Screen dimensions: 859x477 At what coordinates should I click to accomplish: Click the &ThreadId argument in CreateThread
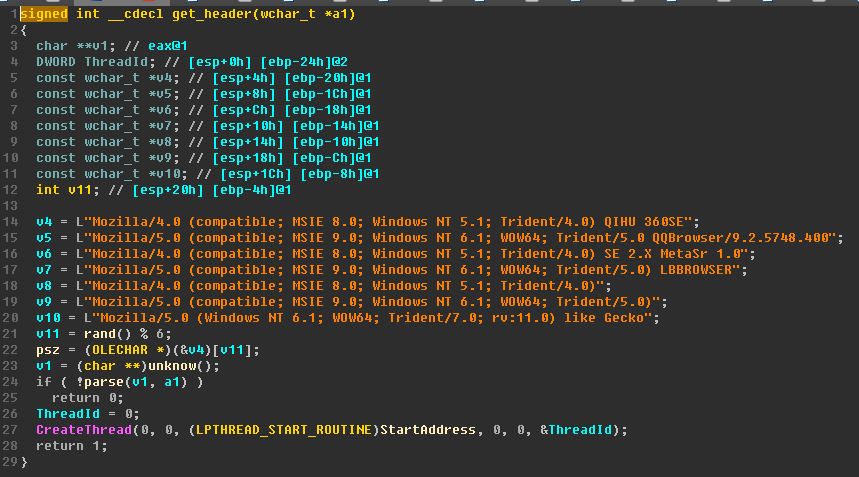(x=576, y=430)
